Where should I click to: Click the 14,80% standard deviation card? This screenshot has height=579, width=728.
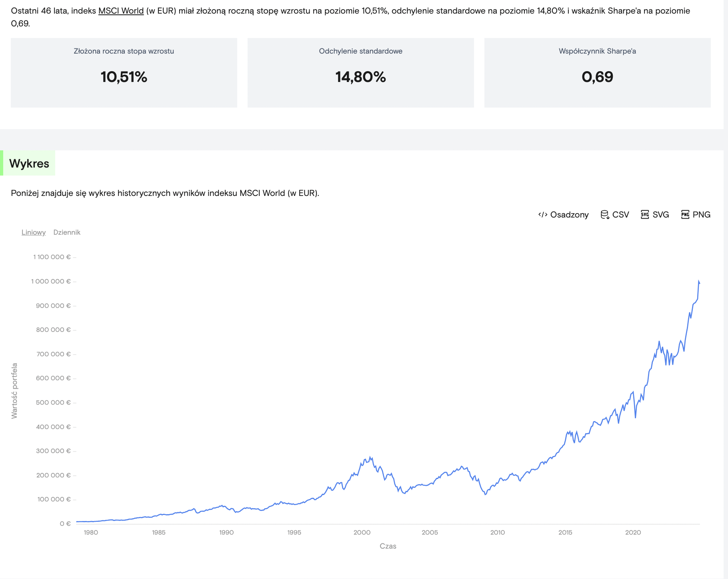tap(361, 73)
